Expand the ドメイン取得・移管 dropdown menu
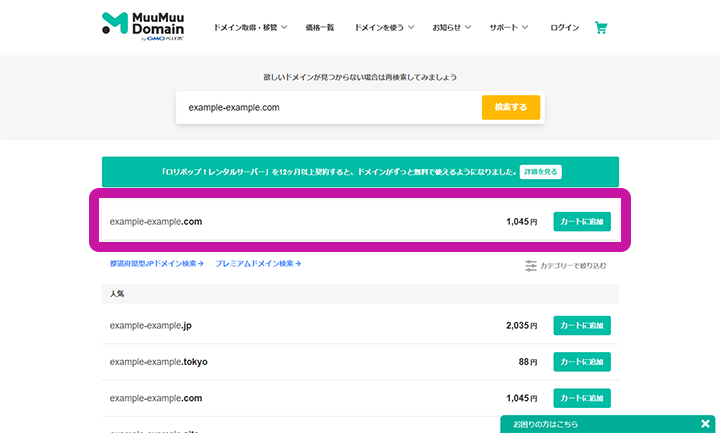Screen dimensions: 720x433 [251, 28]
